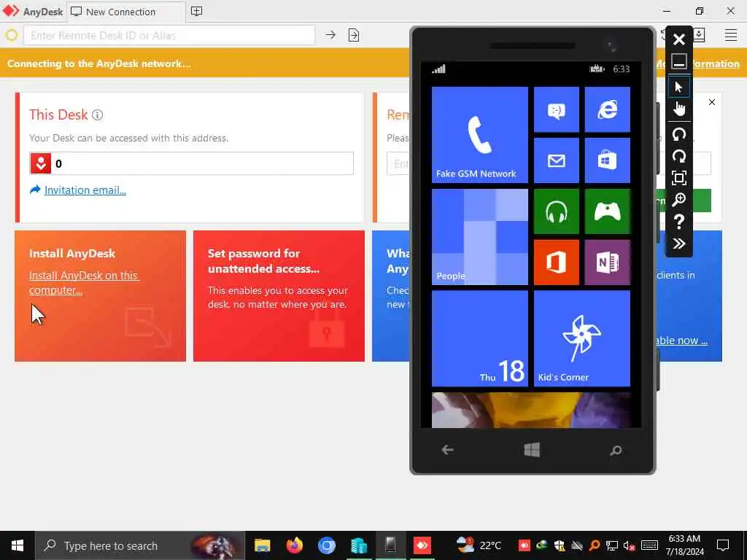Click the This Desk address field
Image resolution: width=747 pixels, height=560 pixels.
[192, 163]
